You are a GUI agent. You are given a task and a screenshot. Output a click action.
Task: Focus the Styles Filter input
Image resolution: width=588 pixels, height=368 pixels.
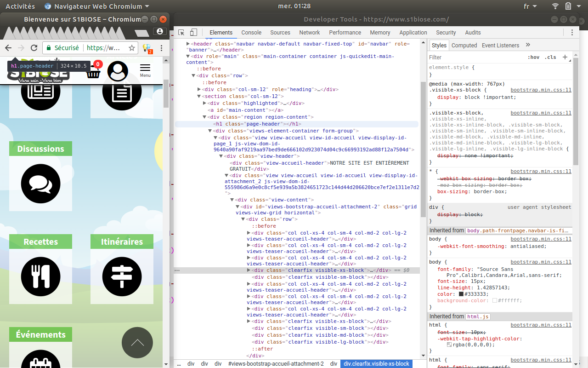(475, 57)
